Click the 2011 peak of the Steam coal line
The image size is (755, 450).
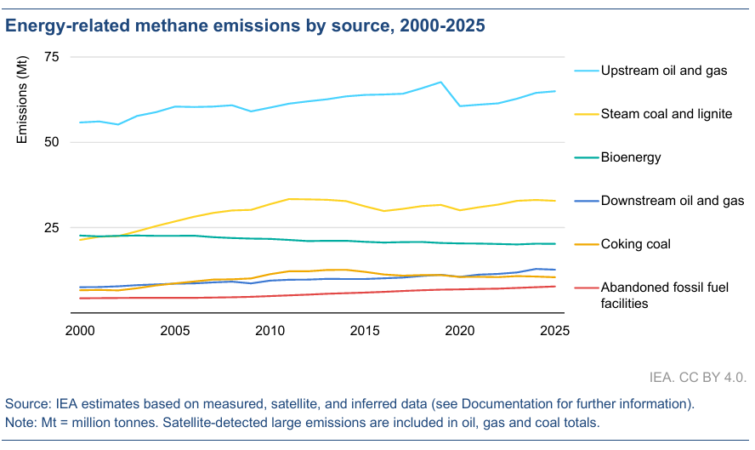click(289, 199)
